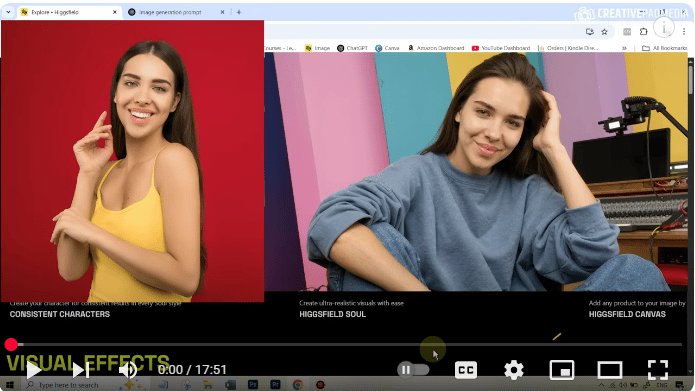Open the ChatGPT bookmark
This screenshot has height=391, width=695.
coord(352,48)
